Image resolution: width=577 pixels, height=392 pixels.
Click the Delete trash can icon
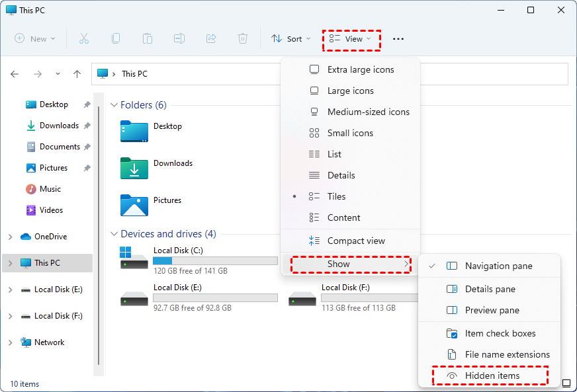(242, 38)
